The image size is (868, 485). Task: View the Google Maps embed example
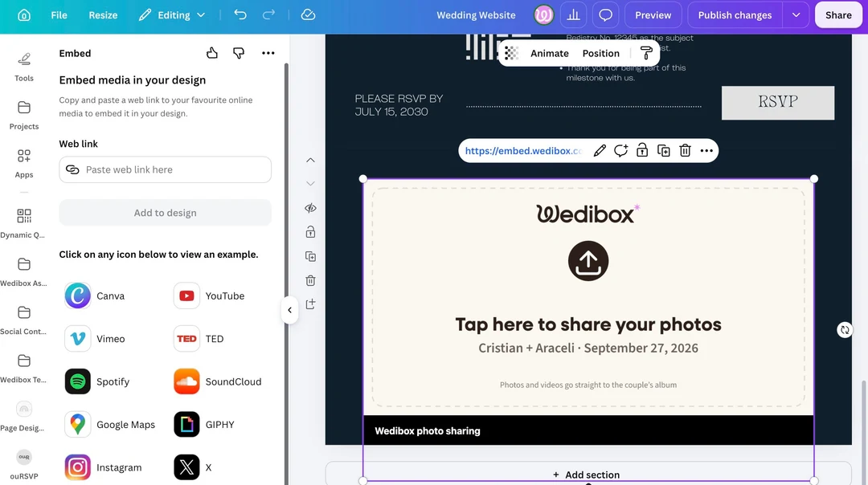coord(109,425)
